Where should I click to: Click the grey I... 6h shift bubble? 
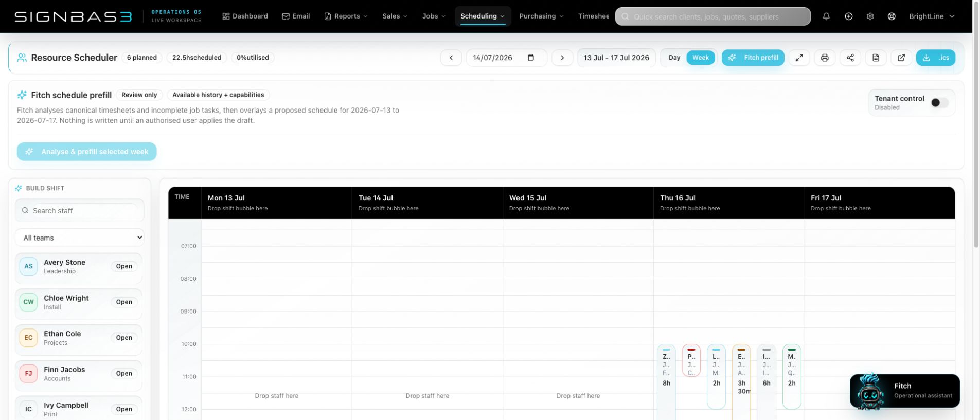pyautogui.click(x=767, y=382)
